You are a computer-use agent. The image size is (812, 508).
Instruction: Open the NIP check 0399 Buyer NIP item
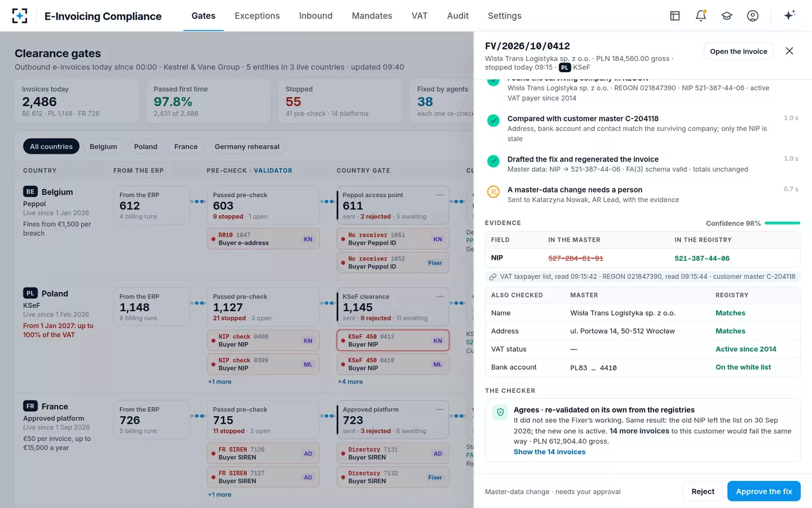coord(263,364)
